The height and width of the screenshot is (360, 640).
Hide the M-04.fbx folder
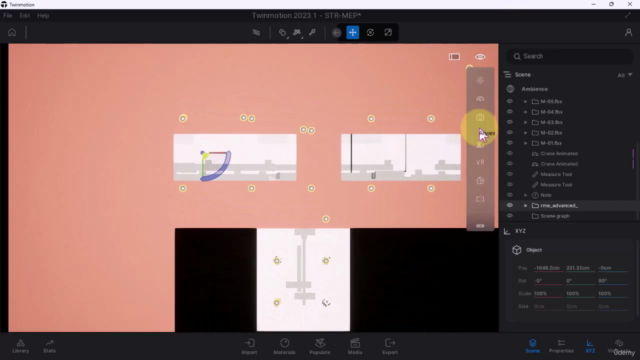pos(509,111)
